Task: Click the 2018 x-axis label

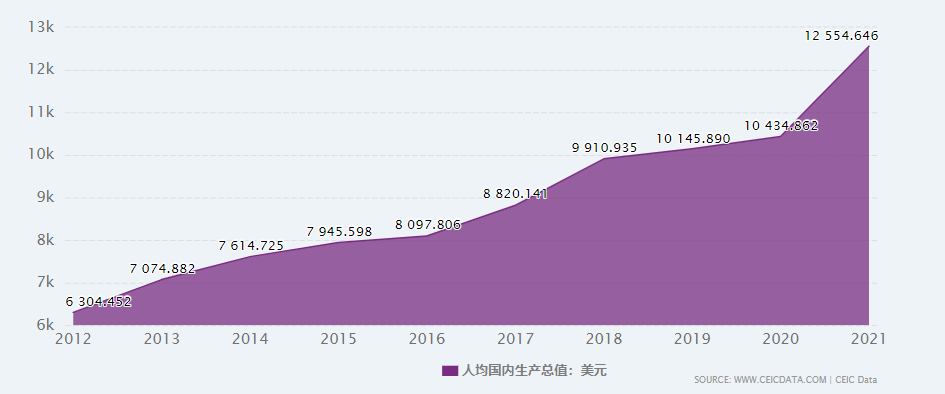Action: point(604,339)
